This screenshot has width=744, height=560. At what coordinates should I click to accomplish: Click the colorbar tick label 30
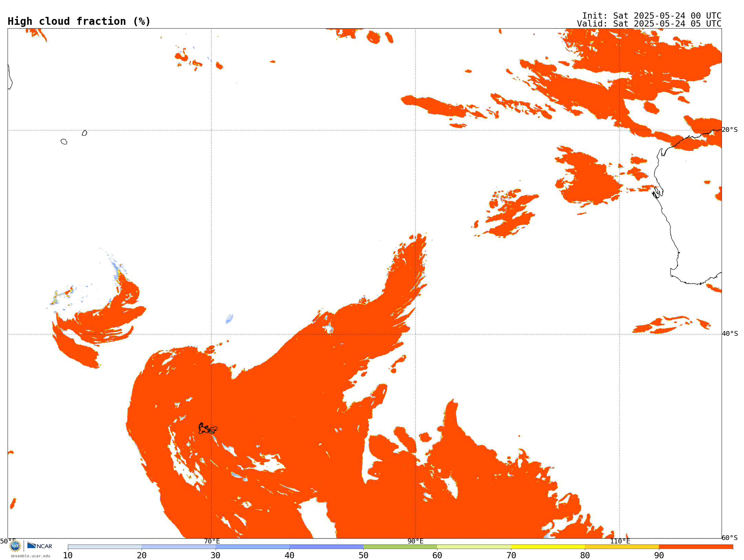[x=216, y=555]
